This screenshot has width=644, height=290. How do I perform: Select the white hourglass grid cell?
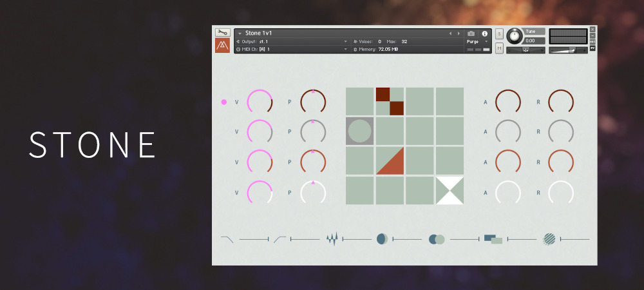pos(450,191)
